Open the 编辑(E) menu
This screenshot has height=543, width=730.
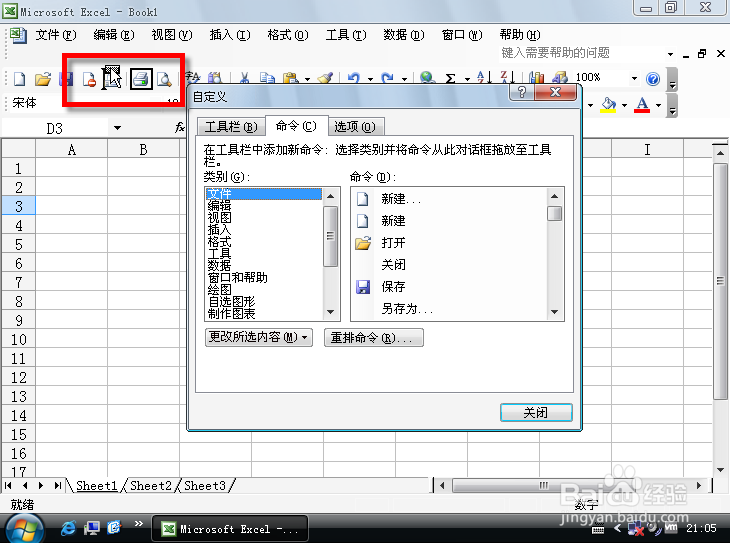113,35
